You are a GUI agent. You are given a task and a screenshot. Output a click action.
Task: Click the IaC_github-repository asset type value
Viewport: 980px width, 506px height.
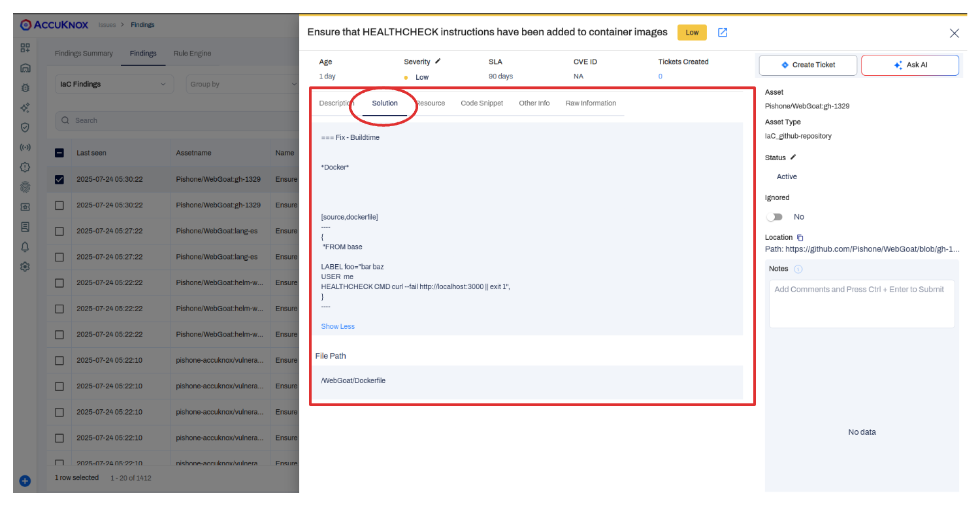(x=798, y=136)
